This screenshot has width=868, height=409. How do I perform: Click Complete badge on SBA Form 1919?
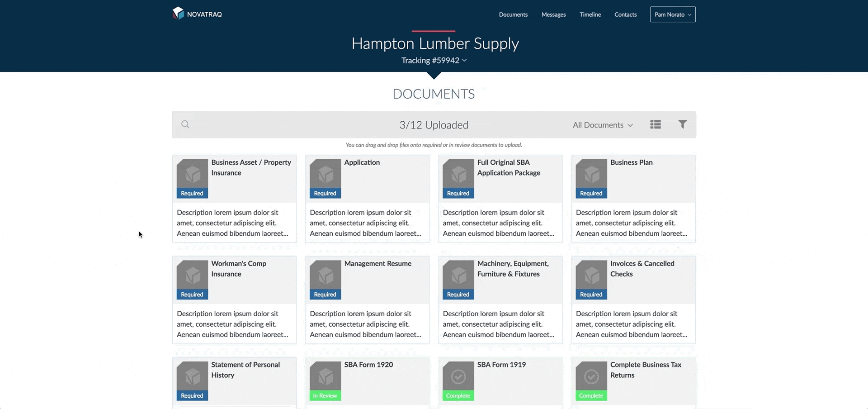coord(458,395)
